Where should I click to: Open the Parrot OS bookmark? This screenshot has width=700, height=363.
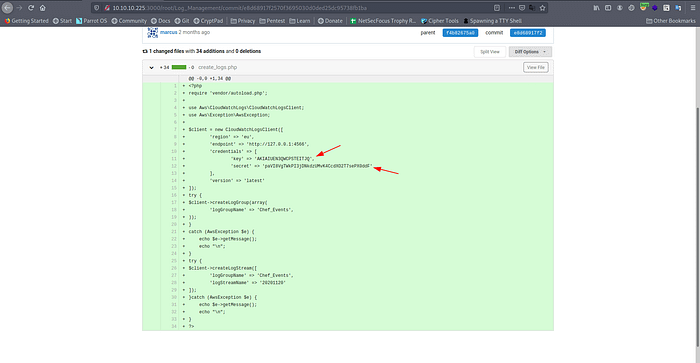pos(92,21)
